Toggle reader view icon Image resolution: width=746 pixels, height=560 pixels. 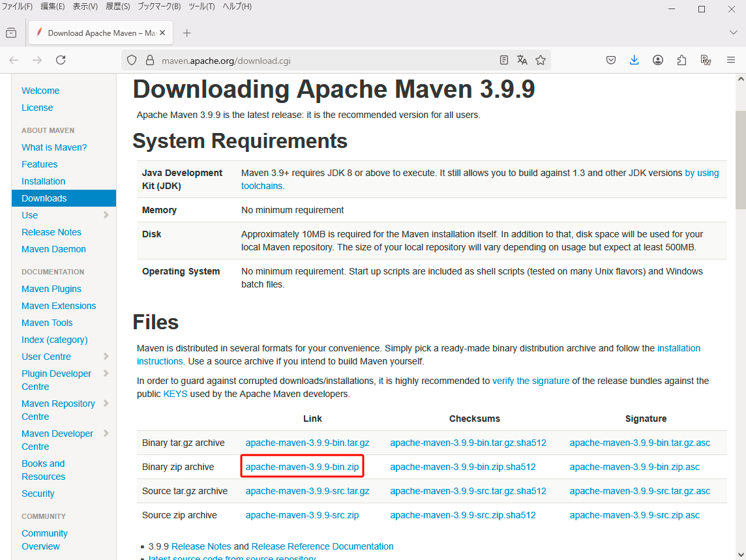(504, 60)
